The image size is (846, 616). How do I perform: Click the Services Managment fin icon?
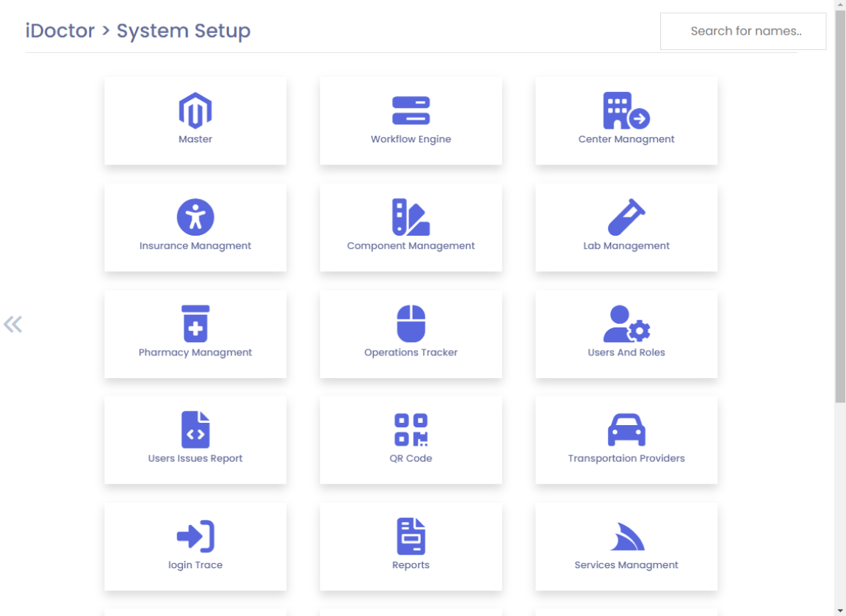[x=626, y=537]
